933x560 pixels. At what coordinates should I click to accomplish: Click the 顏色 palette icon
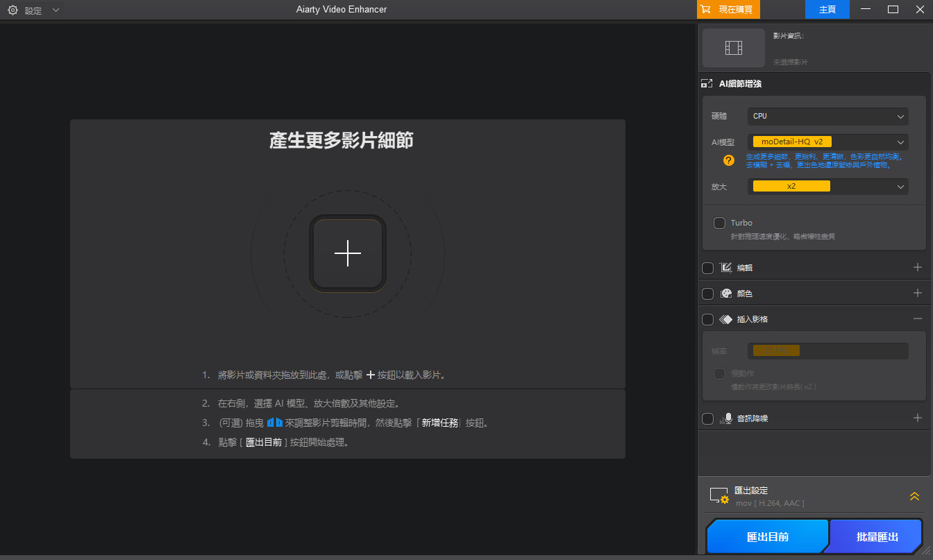click(726, 294)
